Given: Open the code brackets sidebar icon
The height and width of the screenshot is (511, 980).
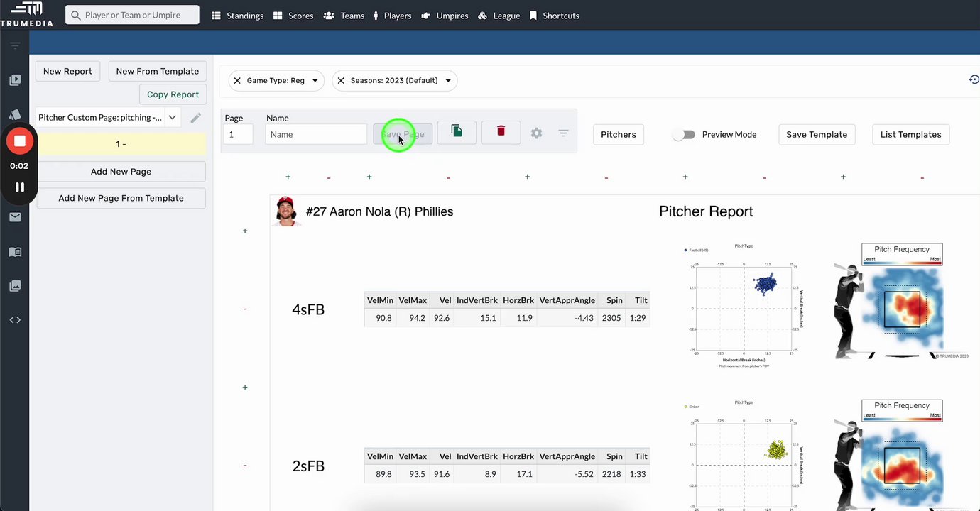Looking at the screenshot, I should (15, 320).
